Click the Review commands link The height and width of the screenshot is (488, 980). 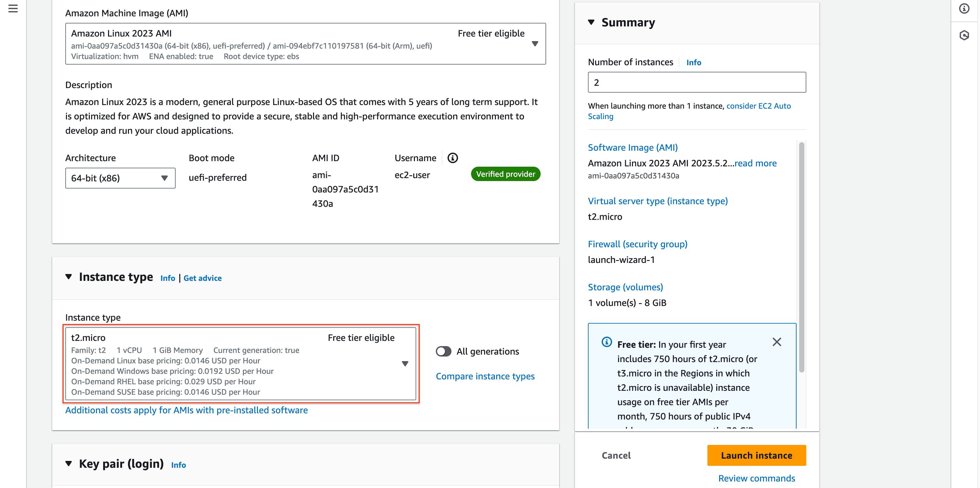point(756,478)
